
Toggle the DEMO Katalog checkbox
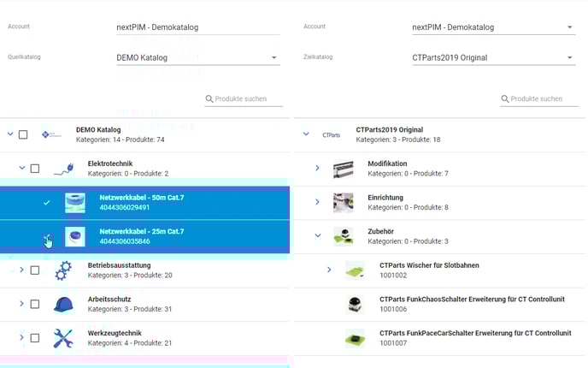coord(23,134)
